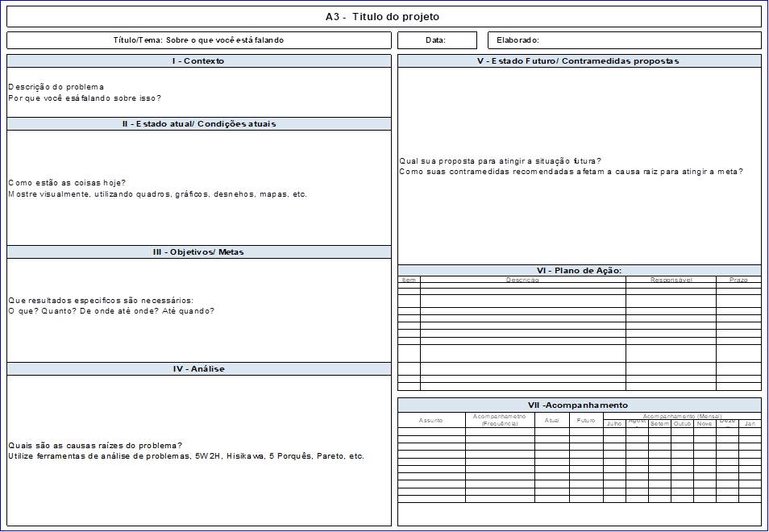Click the Prazo column header
This screenshot has height=532, width=769.
pos(738,280)
